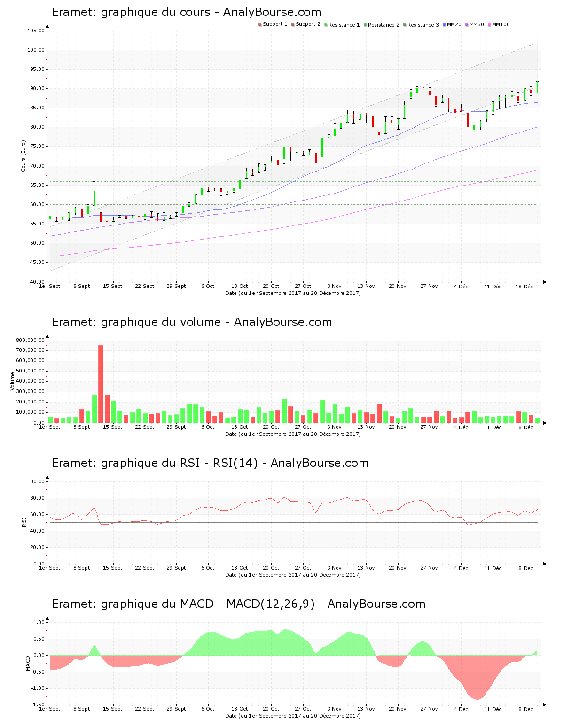Click '1er Sept' on the MACD chart axis
The width and height of the screenshot is (564, 728).
pyautogui.click(x=49, y=709)
